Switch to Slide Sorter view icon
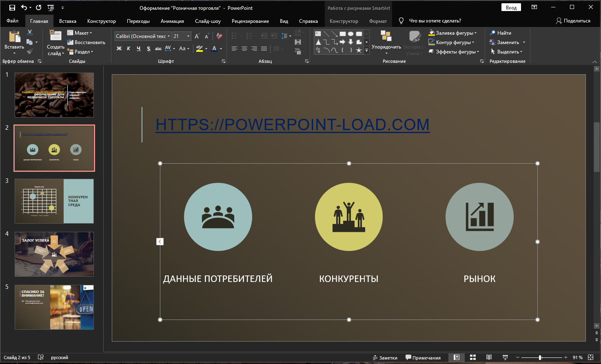601x364 pixels. 472,357
